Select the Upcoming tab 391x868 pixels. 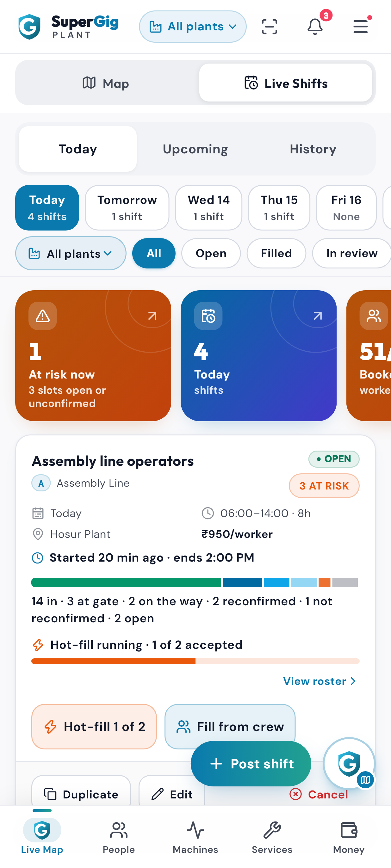(x=195, y=149)
